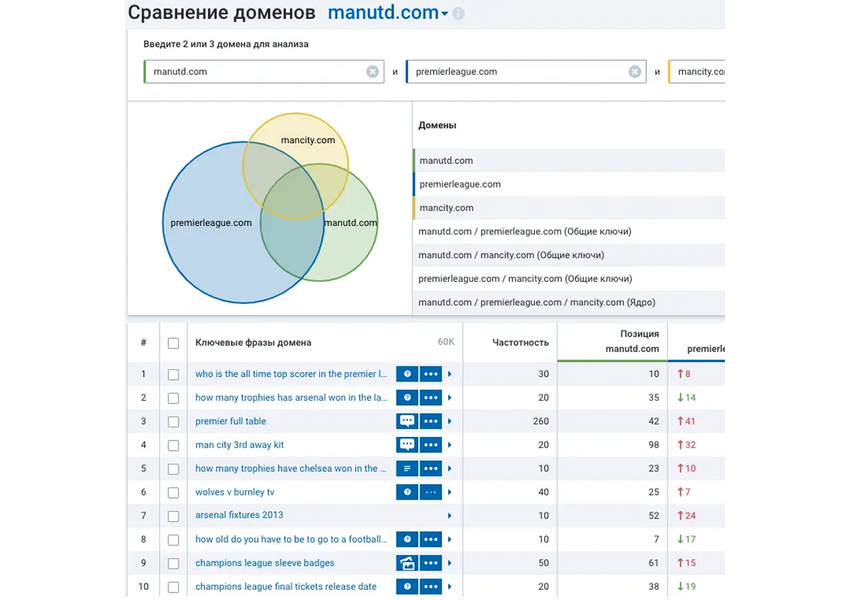
Task: Clear the premierleague.com input field
Action: [634, 71]
